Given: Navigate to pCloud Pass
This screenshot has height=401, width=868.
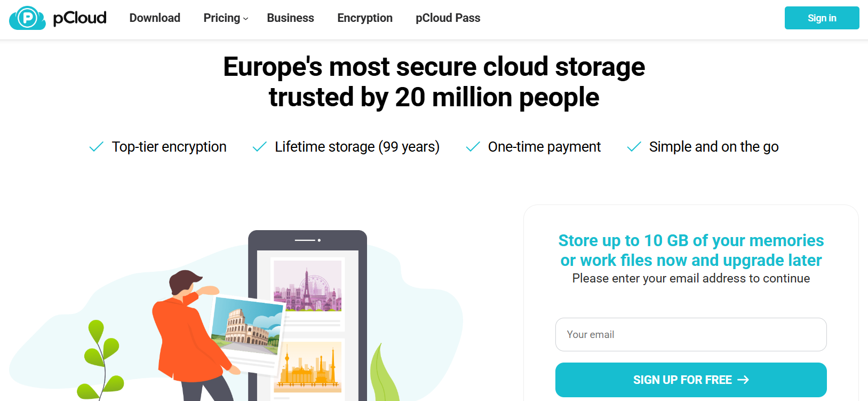Looking at the screenshot, I should click(448, 18).
